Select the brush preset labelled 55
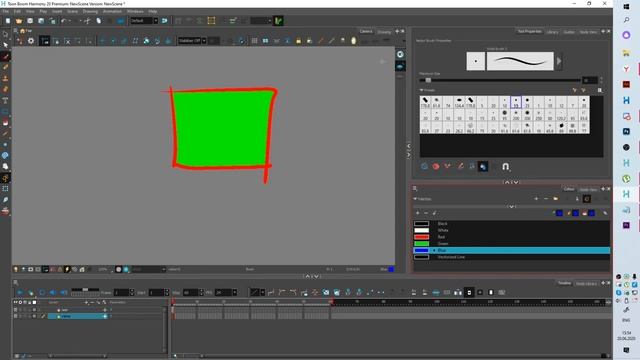Screen dimensions: 640x360 click(516, 102)
